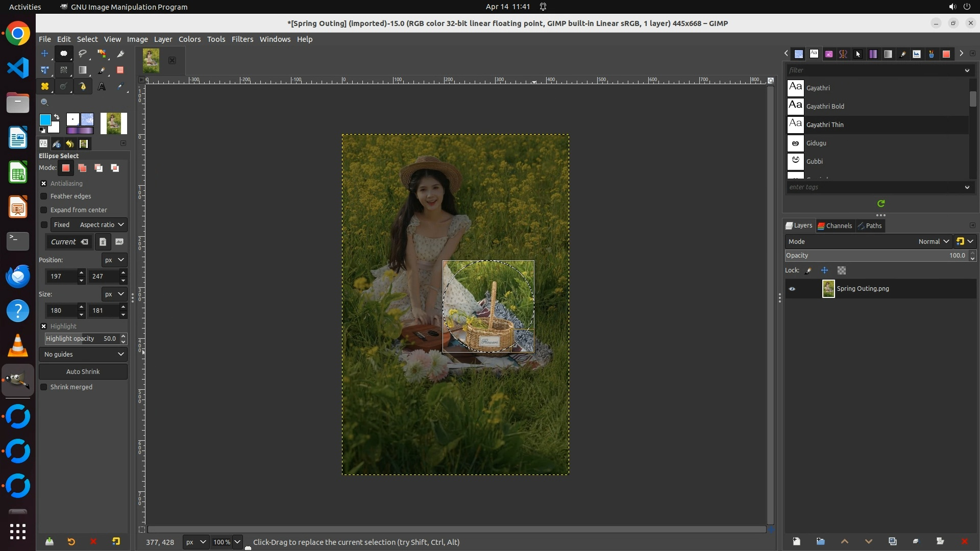Open the Filters menu
This screenshot has width=980, height=551.
pos(242,39)
